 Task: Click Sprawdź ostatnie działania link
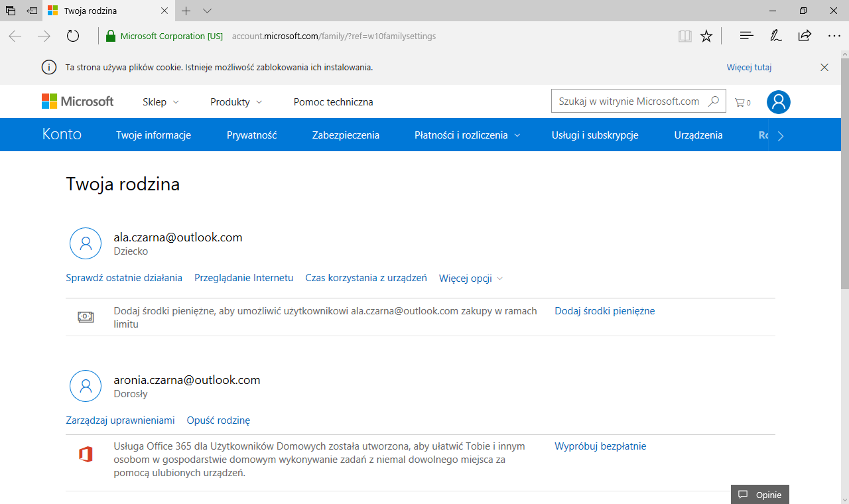pyautogui.click(x=124, y=278)
